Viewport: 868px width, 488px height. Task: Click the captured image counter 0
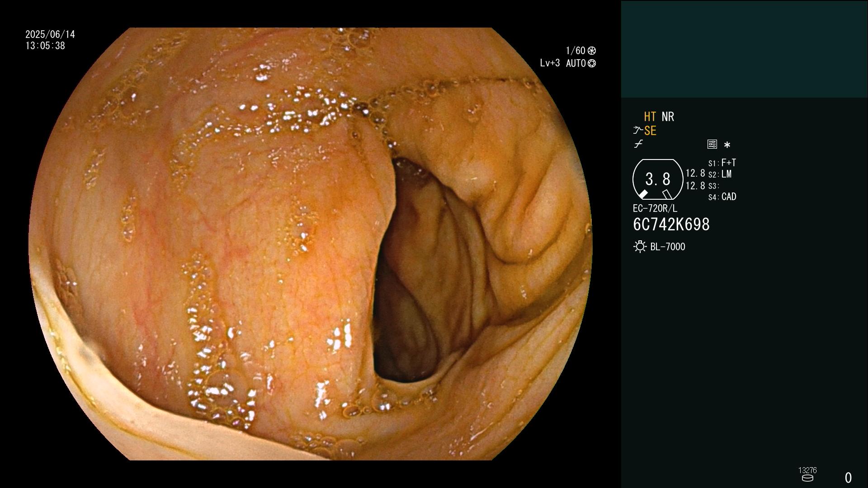click(848, 478)
